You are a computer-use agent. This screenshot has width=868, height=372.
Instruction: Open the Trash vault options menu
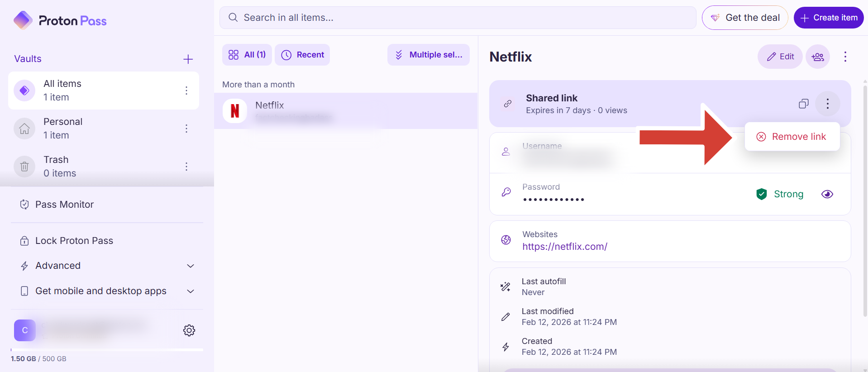(186, 167)
